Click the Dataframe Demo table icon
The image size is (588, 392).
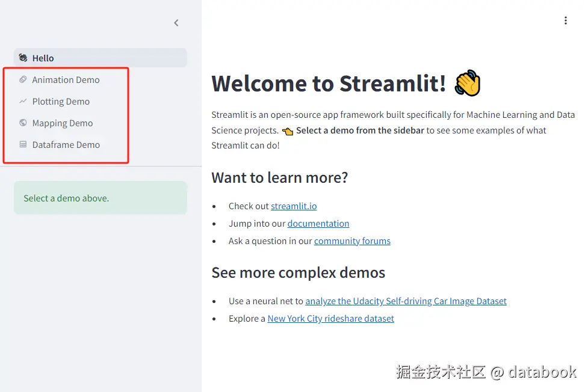[23, 144]
